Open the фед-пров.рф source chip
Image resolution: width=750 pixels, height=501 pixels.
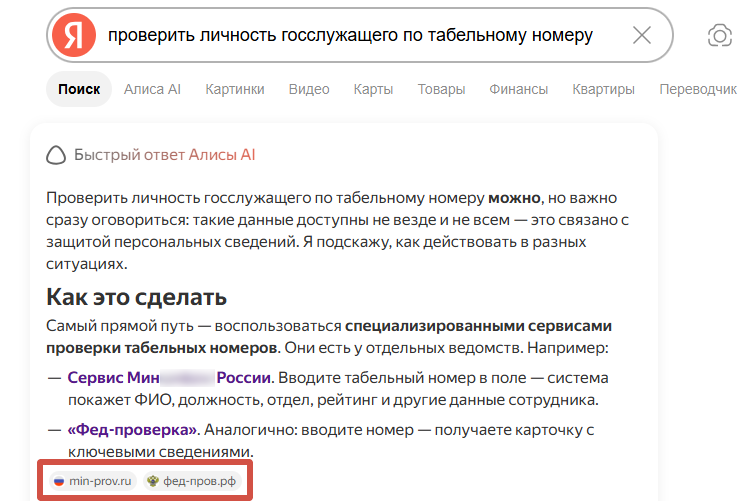point(192,481)
